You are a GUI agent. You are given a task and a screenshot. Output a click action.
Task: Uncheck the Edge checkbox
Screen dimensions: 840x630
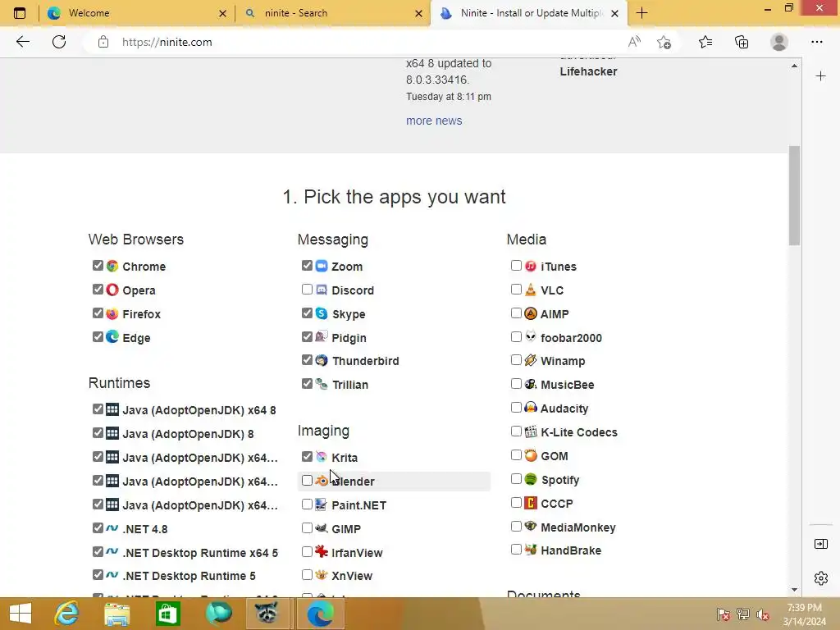[x=98, y=336]
